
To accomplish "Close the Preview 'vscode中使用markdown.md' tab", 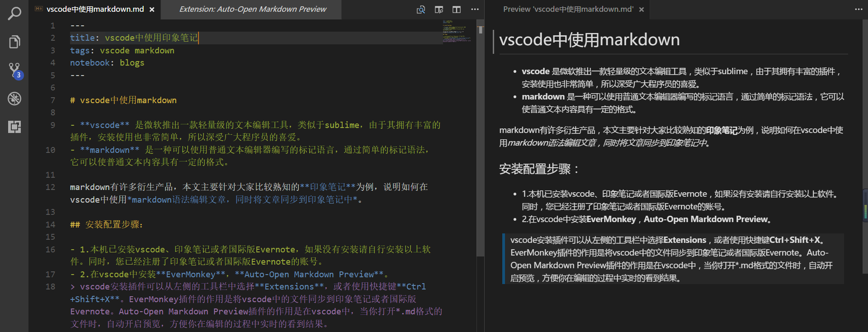I will [x=641, y=9].
